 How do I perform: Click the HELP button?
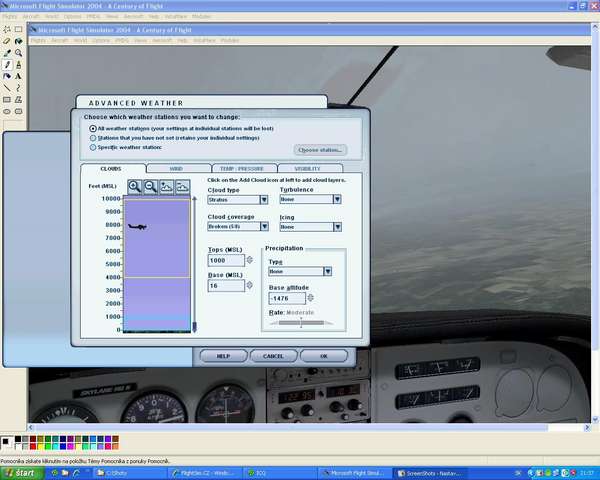[x=223, y=356]
